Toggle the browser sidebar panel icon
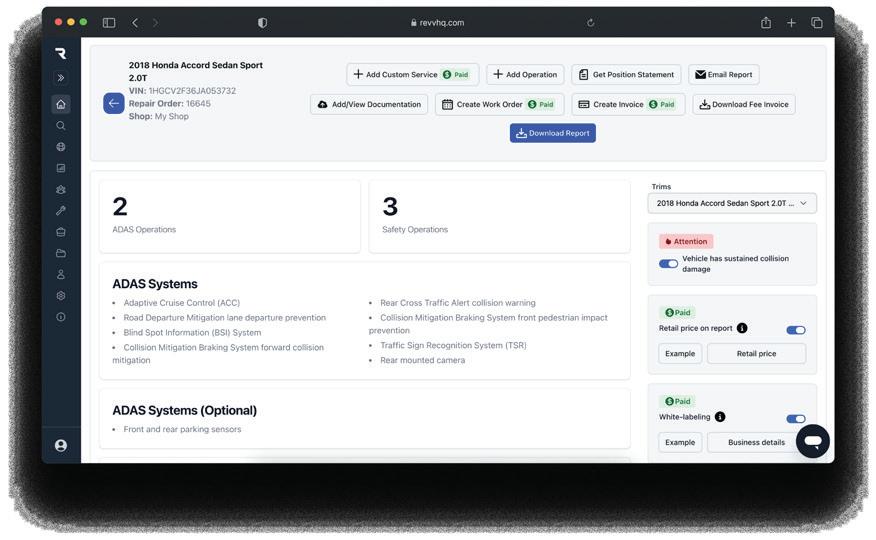The image size is (876, 540). point(109,22)
